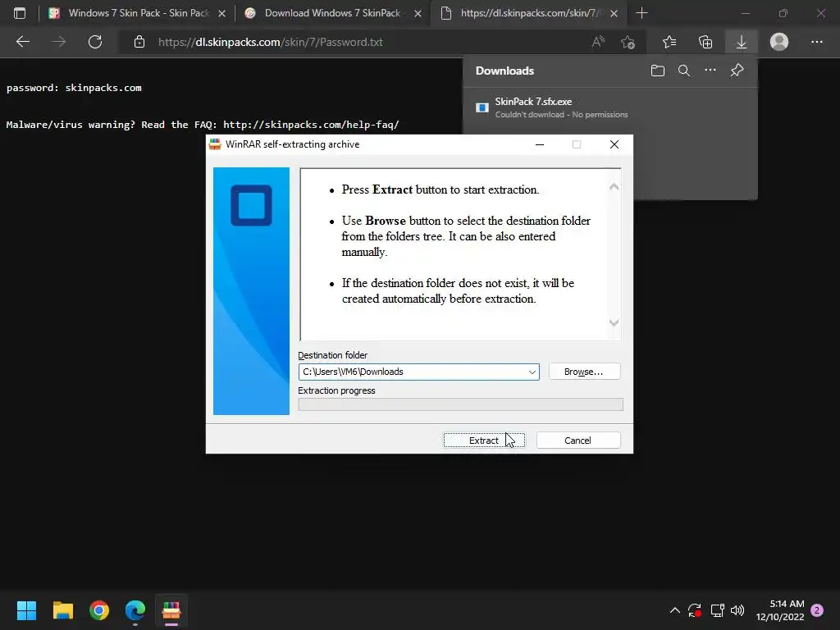Switch to Microsoft Edge in the taskbar

pyautogui.click(x=135, y=610)
